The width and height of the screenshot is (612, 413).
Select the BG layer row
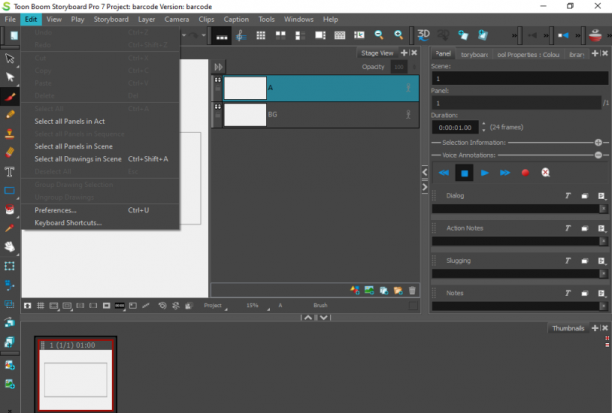point(315,115)
